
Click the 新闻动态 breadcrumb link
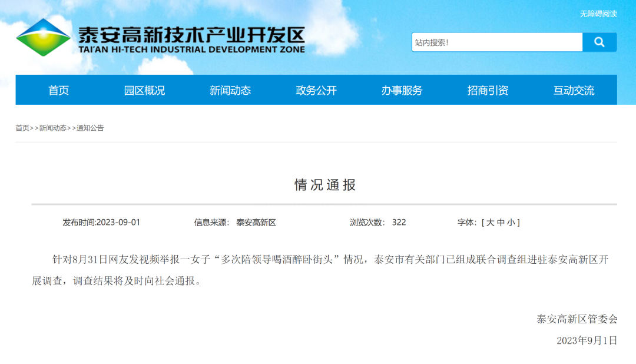[x=53, y=128]
